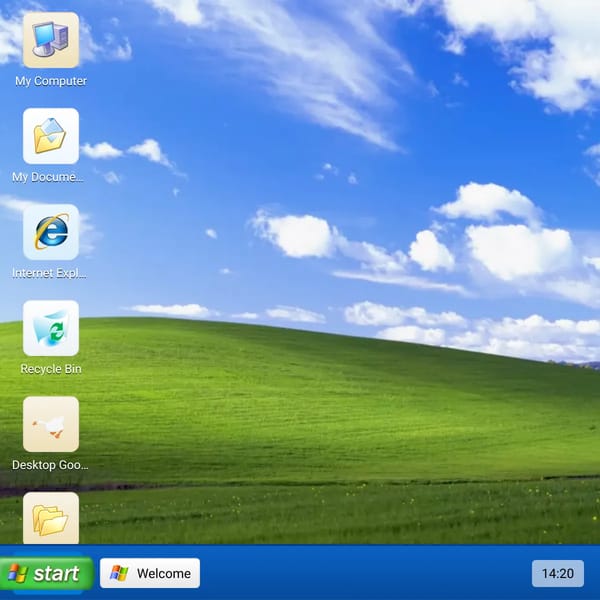600x600 pixels.
Task: Open the Start menu
Action: [x=46, y=573]
